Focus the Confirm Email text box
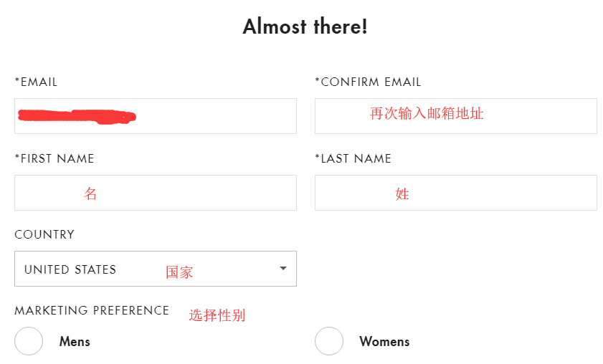 [455, 116]
